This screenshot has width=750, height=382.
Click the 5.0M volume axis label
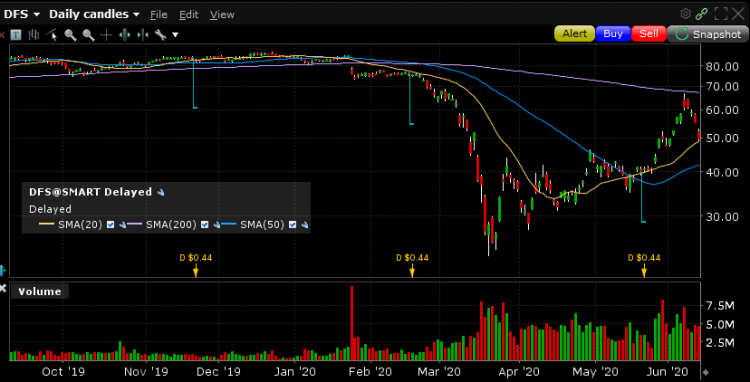720,325
